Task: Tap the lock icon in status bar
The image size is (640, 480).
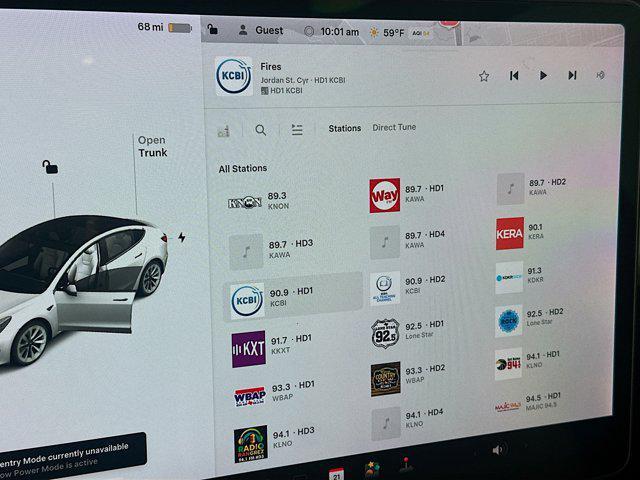Action: tap(212, 29)
